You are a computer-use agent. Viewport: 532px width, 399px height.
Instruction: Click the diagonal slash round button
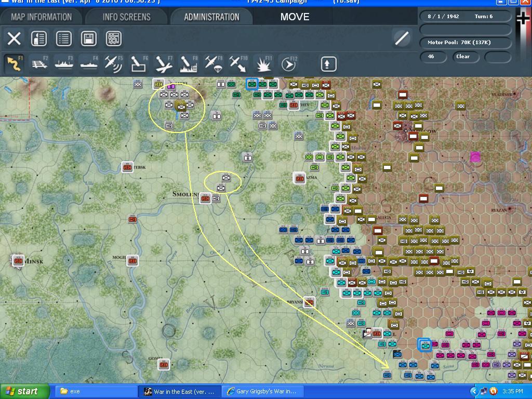coord(402,38)
